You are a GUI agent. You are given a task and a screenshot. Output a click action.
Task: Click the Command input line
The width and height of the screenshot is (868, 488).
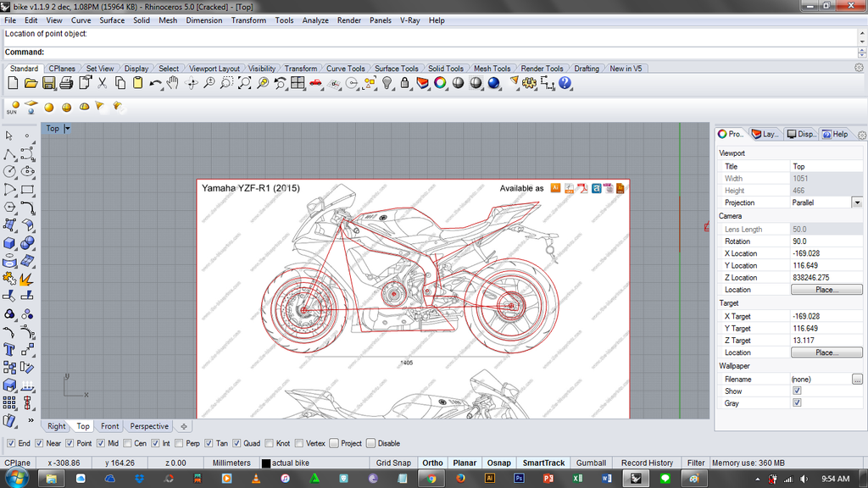(430, 52)
